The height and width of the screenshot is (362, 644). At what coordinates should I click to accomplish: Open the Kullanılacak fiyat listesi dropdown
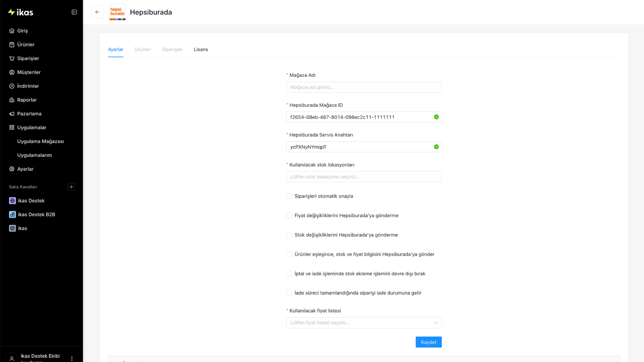pyautogui.click(x=364, y=323)
